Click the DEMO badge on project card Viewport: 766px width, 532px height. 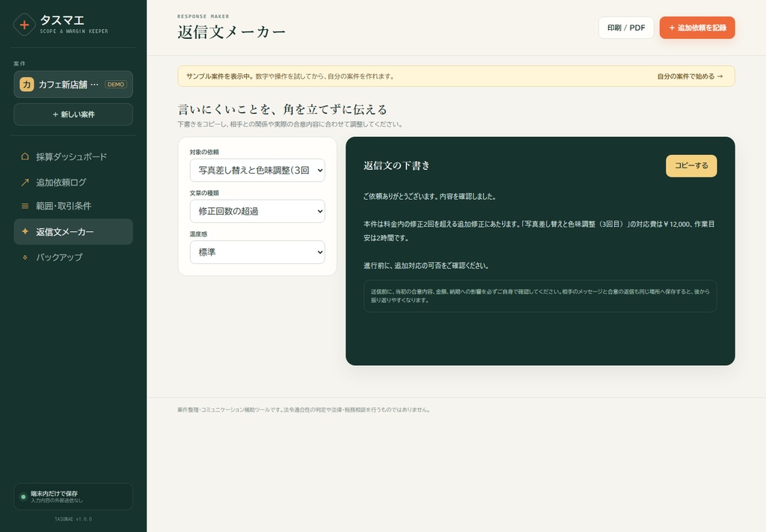(116, 85)
